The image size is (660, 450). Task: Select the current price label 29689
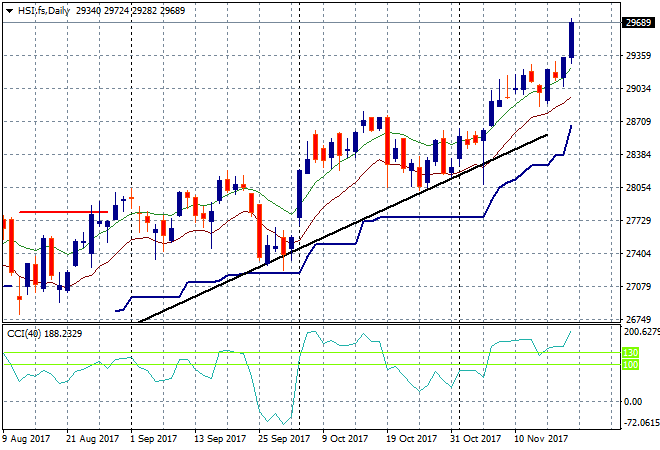pyautogui.click(x=638, y=22)
